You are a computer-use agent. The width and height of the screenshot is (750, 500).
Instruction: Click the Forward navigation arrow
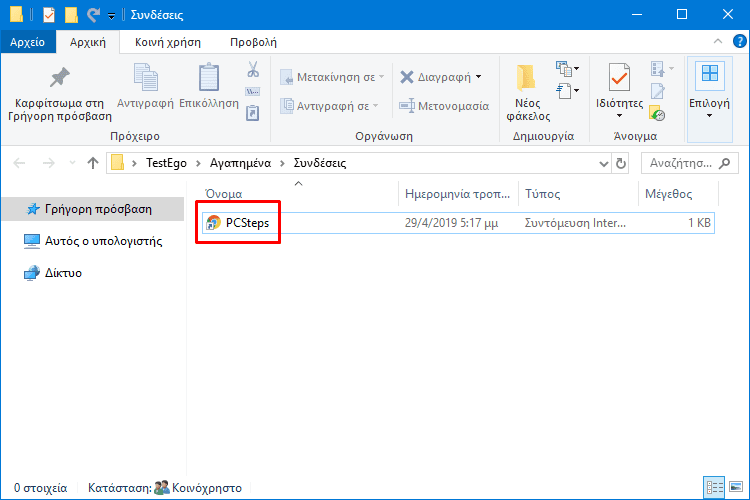48,163
